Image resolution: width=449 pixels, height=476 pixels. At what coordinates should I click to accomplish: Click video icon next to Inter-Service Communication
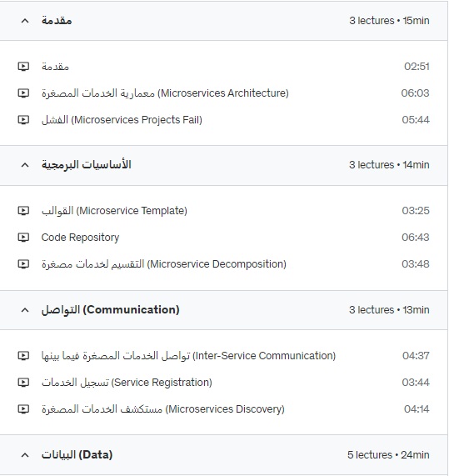click(23, 355)
